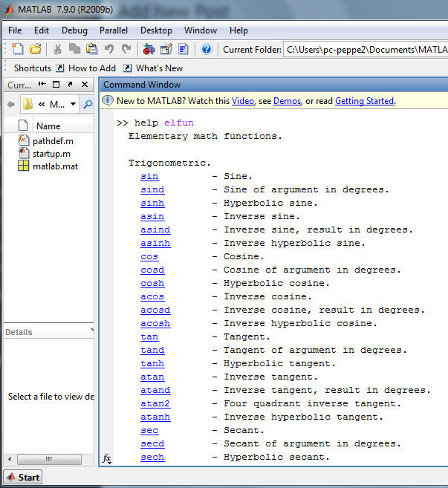Open the Desktop menu
Image resolution: width=448 pixels, height=488 pixels.
156,30
